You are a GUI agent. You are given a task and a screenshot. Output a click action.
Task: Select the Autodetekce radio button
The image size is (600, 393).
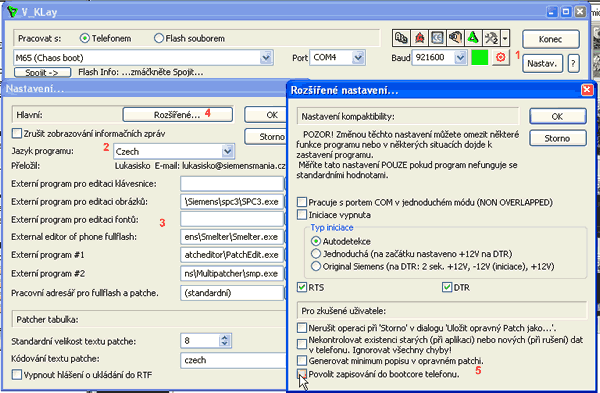[316, 241]
